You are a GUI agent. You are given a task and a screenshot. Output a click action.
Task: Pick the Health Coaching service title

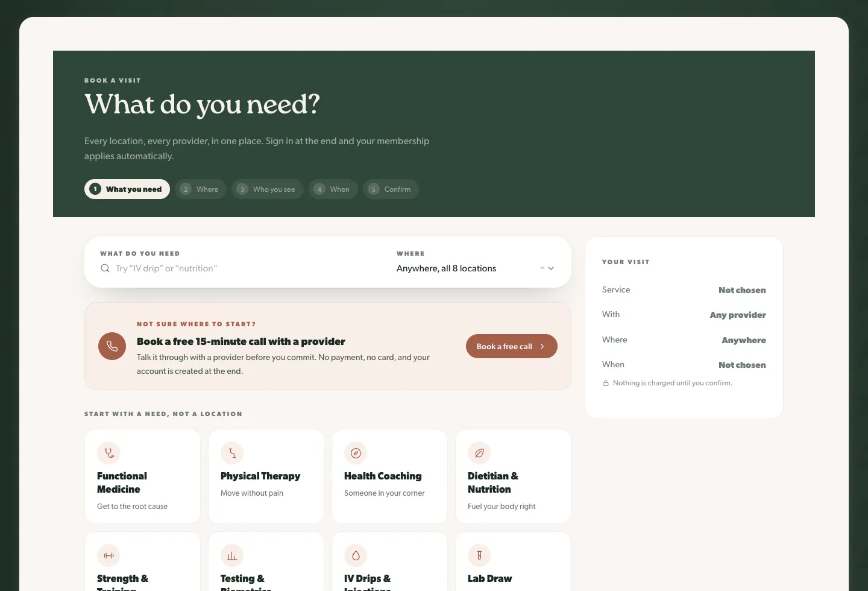(x=383, y=476)
